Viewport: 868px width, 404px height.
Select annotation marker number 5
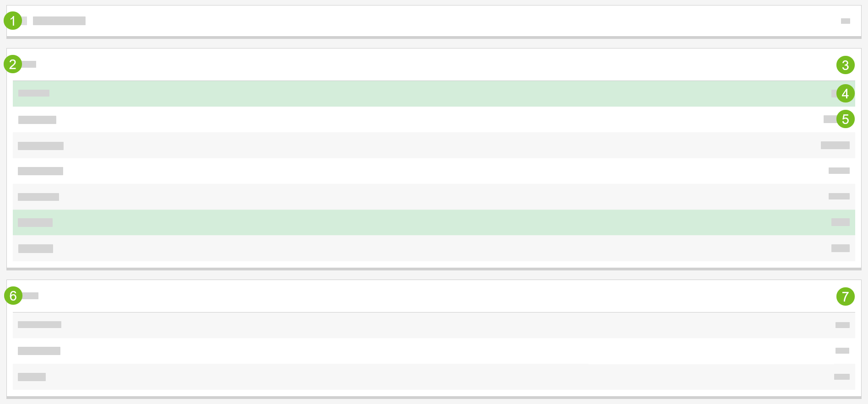coord(845,119)
